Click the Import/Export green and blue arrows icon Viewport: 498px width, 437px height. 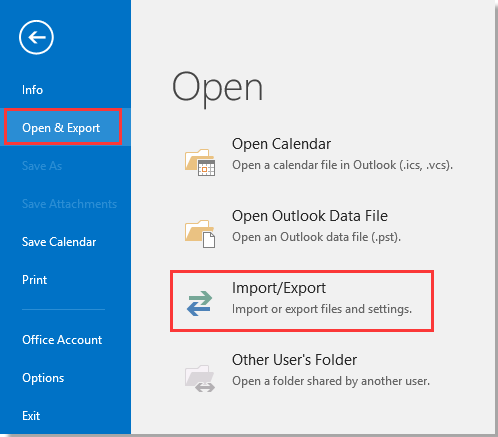pos(199,303)
